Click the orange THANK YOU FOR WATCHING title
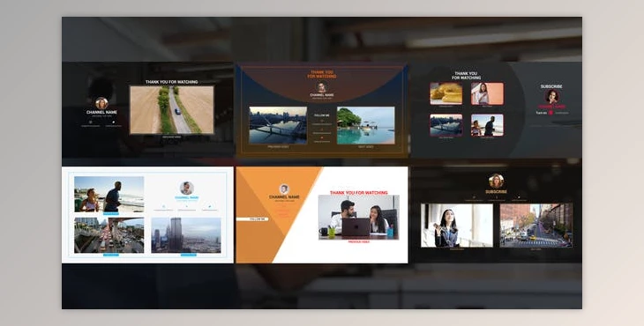The height and width of the screenshot is (326, 644). click(x=322, y=74)
